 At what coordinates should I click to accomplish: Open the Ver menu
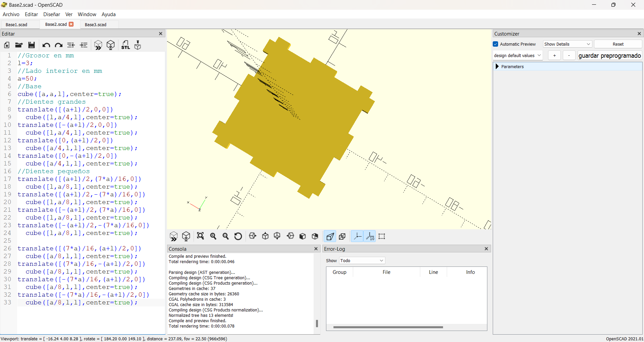69,14
